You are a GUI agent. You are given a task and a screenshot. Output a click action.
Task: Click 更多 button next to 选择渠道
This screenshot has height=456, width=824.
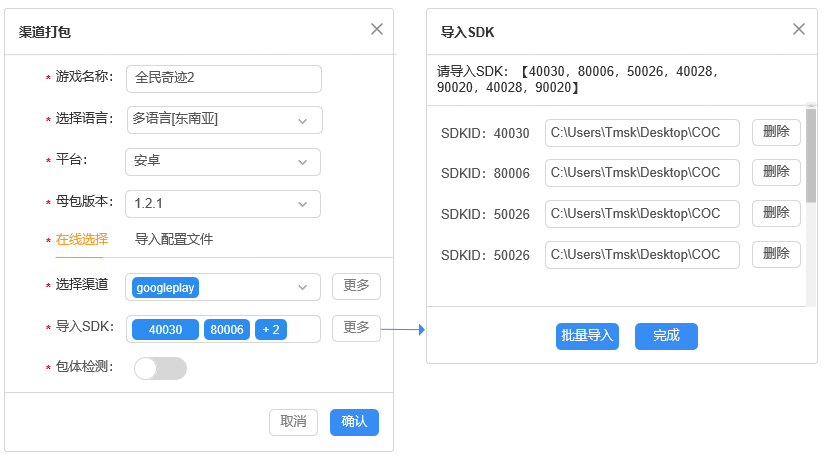(356, 286)
